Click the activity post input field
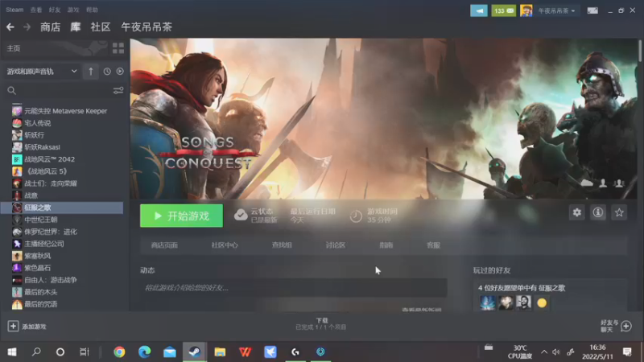Screen dimensions: 644x362 point(294,288)
